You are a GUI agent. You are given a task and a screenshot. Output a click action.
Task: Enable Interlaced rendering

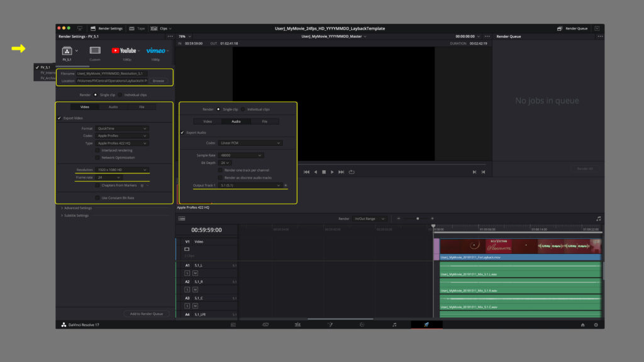point(97,150)
